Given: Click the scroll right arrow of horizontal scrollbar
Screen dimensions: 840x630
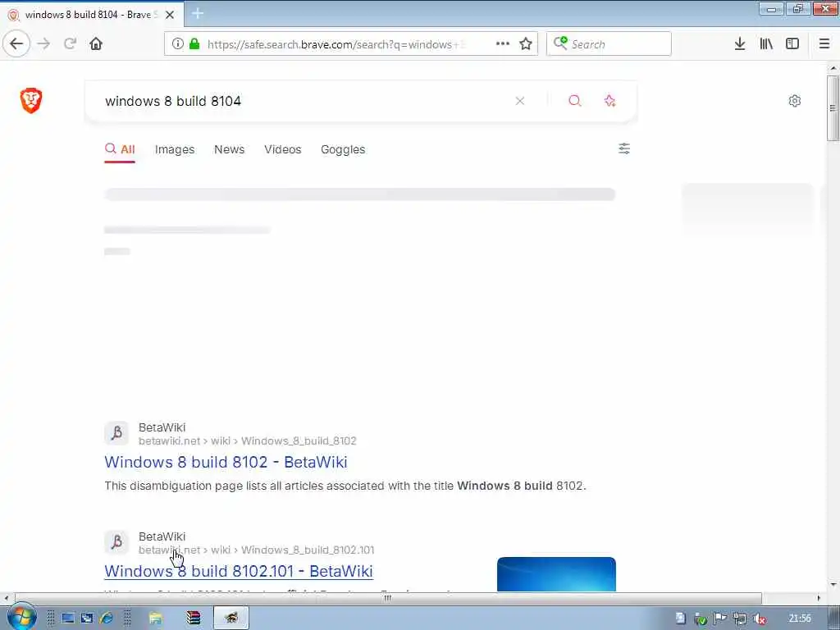Looking at the screenshot, I should click(819, 598).
